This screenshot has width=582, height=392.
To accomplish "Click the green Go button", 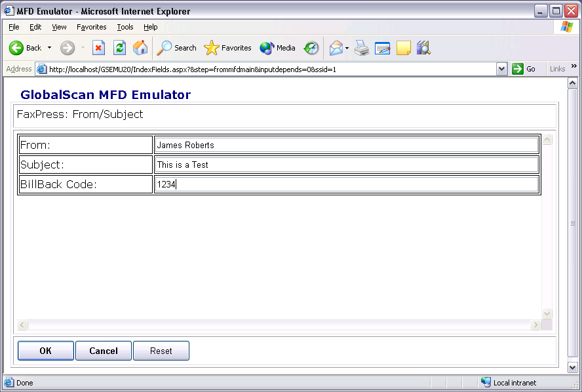I will click(x=524, y=69).
